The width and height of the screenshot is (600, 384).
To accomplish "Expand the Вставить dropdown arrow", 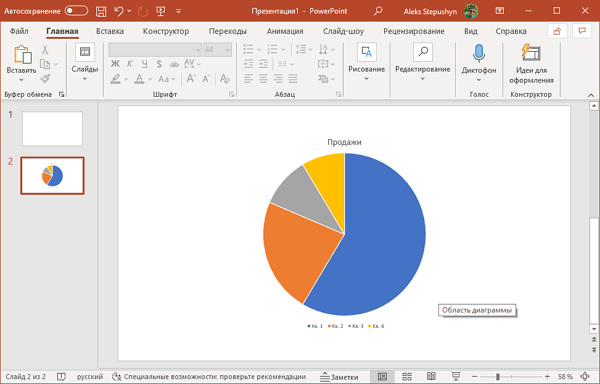I will [21, 80].
